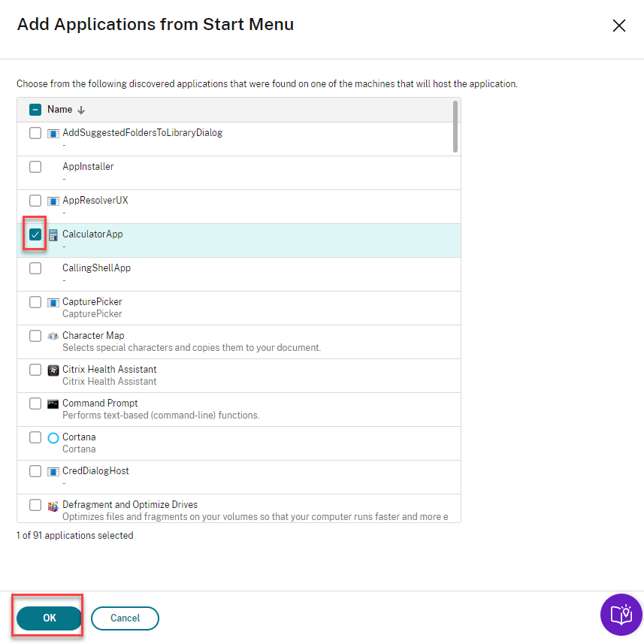
Task: Click the Citrix Health Assistant icon
Action: pos(53,370)
